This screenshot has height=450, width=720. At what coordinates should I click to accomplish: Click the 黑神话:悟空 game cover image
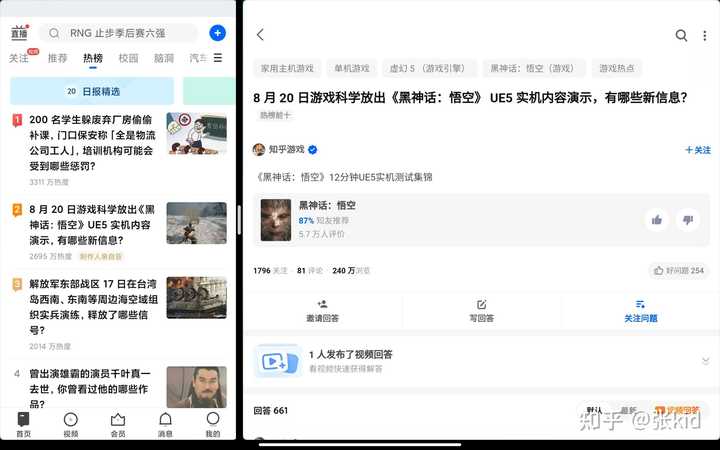tap(276, 220)
